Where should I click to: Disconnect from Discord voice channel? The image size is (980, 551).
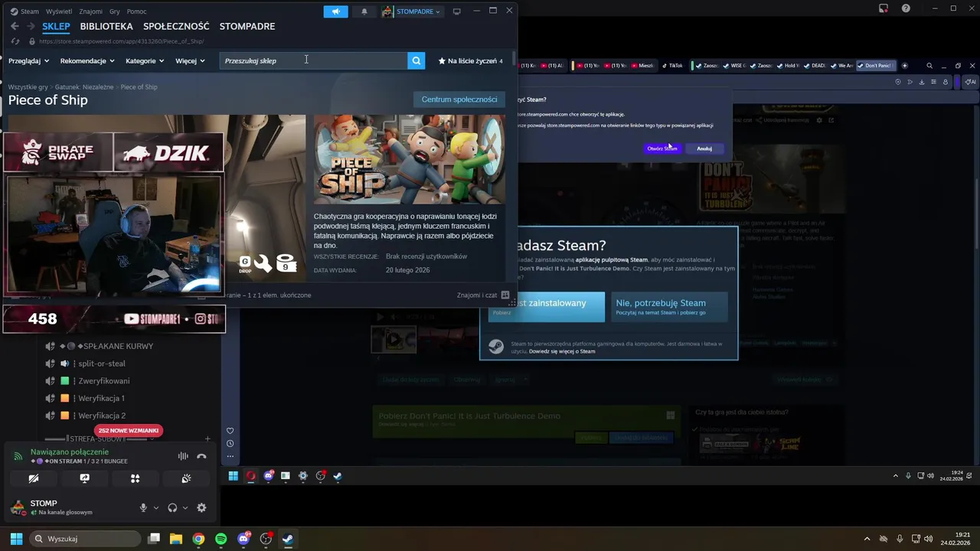201,456
